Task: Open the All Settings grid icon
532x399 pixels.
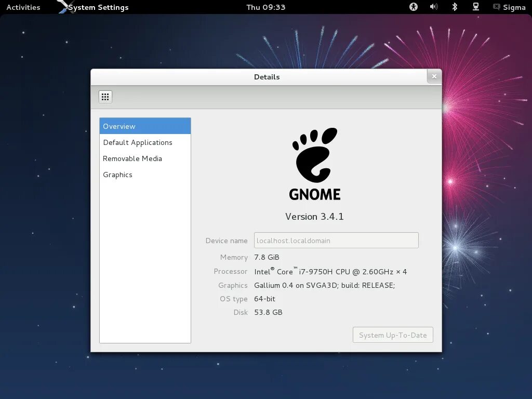Action: 105,97
